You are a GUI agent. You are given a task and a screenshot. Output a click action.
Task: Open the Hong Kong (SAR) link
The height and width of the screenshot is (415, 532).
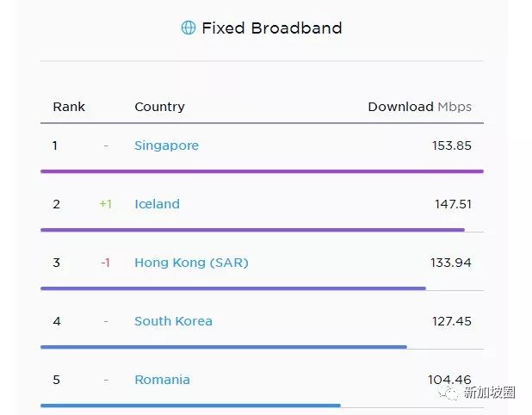[191, 263]
